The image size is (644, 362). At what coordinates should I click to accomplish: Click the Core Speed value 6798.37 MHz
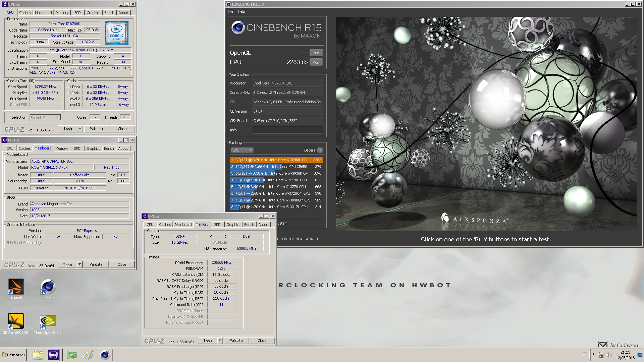45,86
